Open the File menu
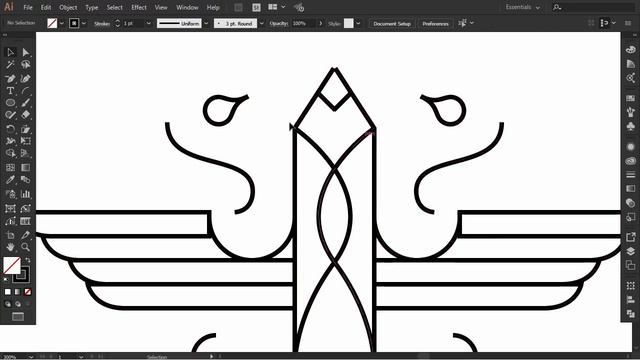The height and width of the screenshot is (360, 640). click(28, 7)
